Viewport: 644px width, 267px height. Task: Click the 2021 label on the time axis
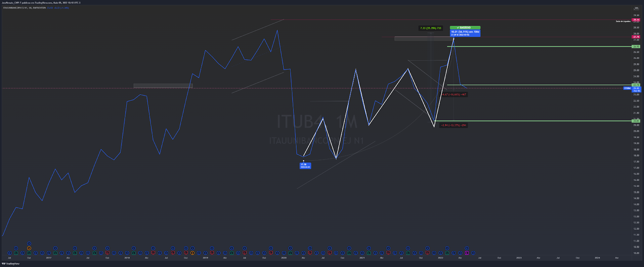[x=362, y=258]
